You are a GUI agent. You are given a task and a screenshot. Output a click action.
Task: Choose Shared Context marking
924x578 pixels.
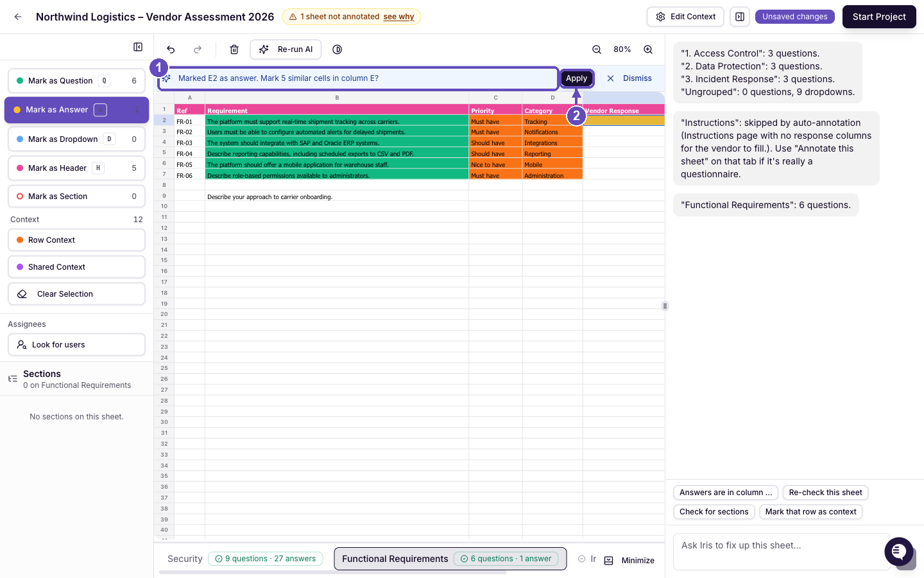tap(76, 267)
